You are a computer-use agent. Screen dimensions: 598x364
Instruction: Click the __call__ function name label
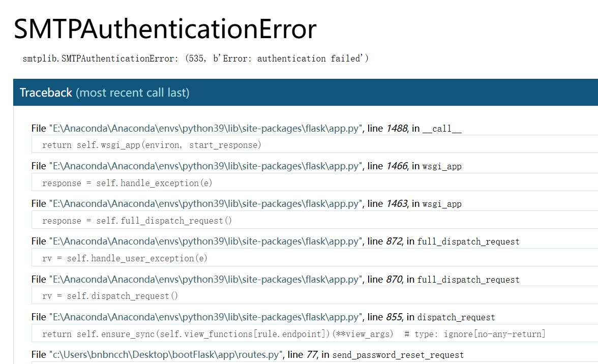[x=442, y=129]
